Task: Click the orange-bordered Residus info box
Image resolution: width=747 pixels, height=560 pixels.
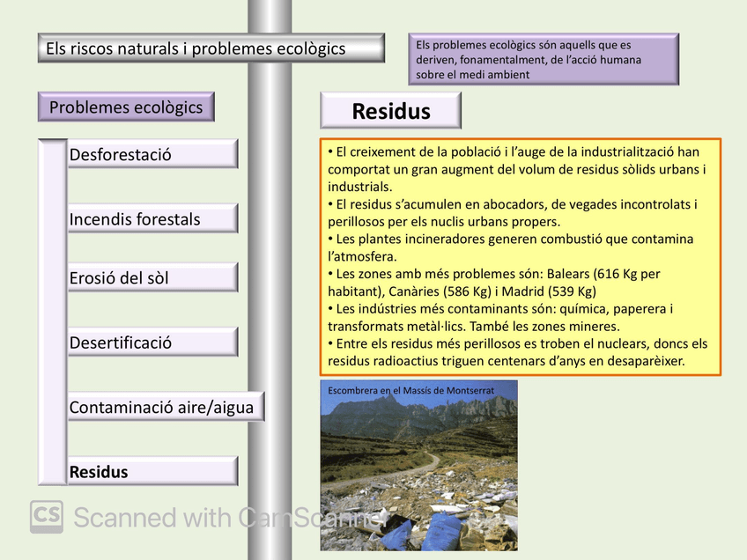Action: 521,255
